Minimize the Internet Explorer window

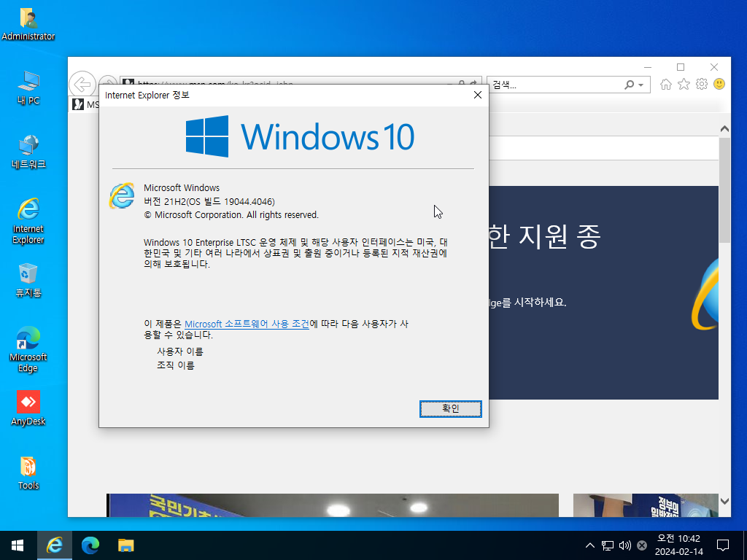tap(648, 67)
